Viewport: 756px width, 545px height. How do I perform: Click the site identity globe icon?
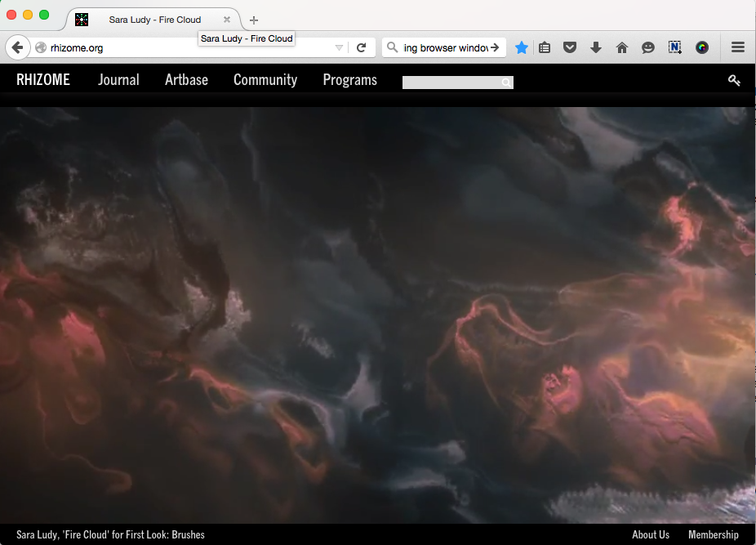click(x=41, y=47)
